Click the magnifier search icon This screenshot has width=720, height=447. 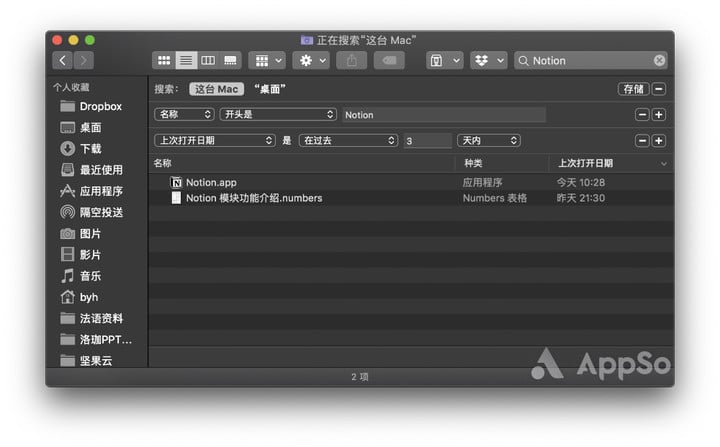coord(523,61)
